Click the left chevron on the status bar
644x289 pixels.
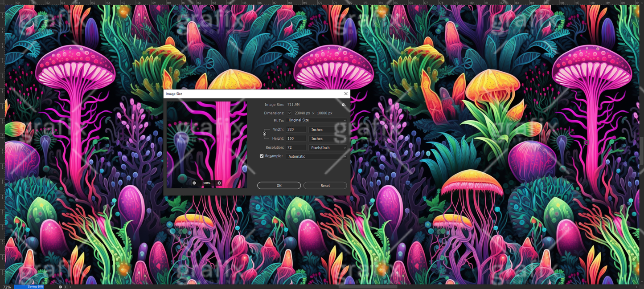pos(70,286)
